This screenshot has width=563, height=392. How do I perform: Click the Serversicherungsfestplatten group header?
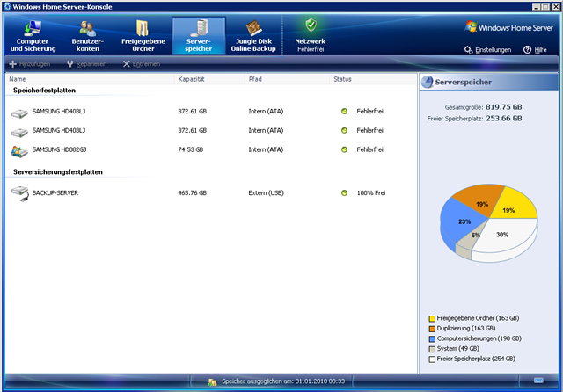(x=58, y=172)
